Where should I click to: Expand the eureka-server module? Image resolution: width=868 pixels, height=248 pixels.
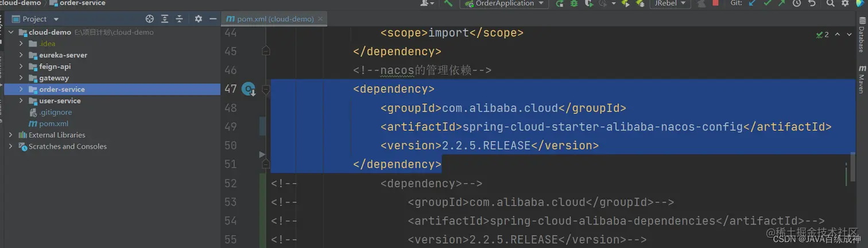click(21, 55)
